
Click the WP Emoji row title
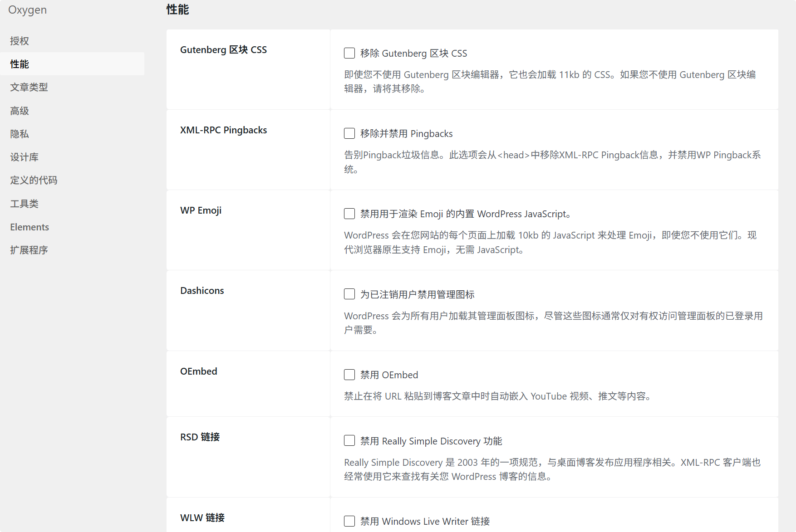201,210
